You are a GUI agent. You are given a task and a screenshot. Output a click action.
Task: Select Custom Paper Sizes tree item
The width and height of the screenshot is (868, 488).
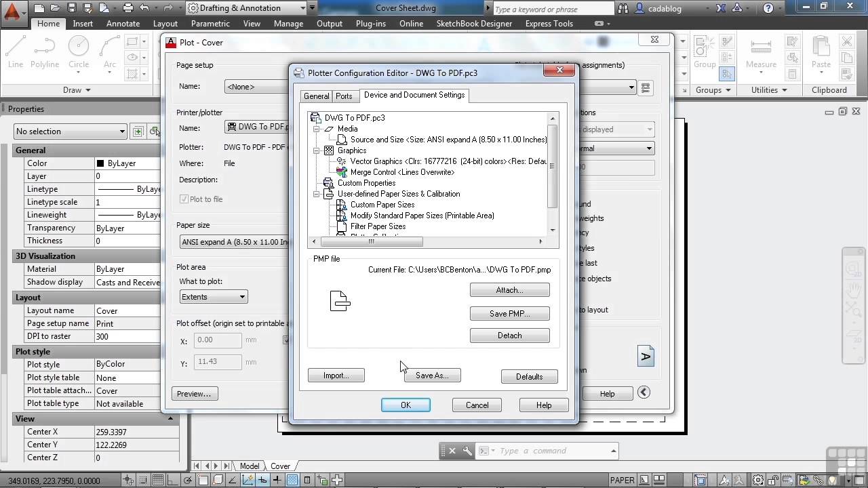pyautogui.click(x=382, y=205)
